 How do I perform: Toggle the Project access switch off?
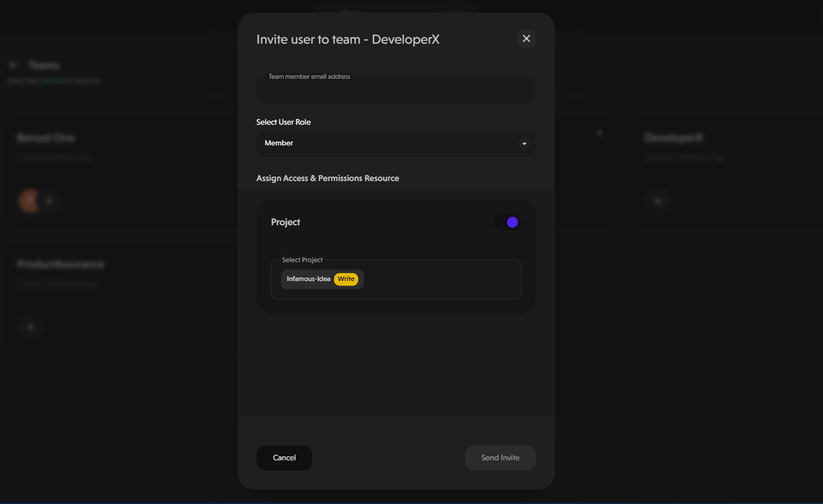click(x=508, y=222)
